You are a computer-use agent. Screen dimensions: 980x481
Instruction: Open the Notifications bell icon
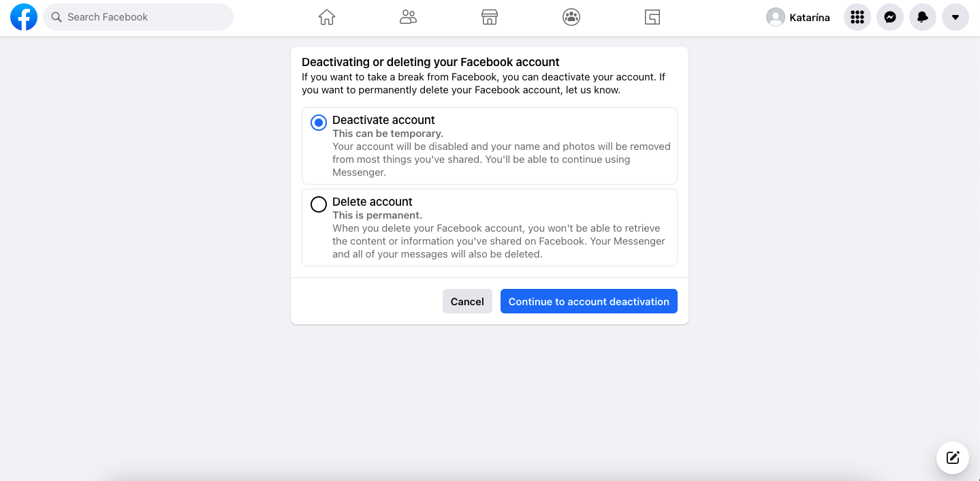[x=923, y=17]
